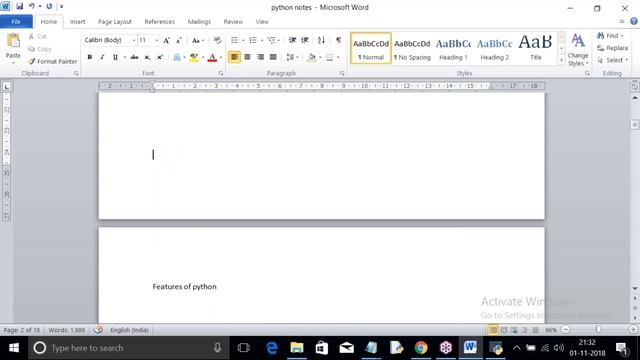Click the zoom slider handle
Viewport: 640px width, 360px height.
click(x=598, y=329)
